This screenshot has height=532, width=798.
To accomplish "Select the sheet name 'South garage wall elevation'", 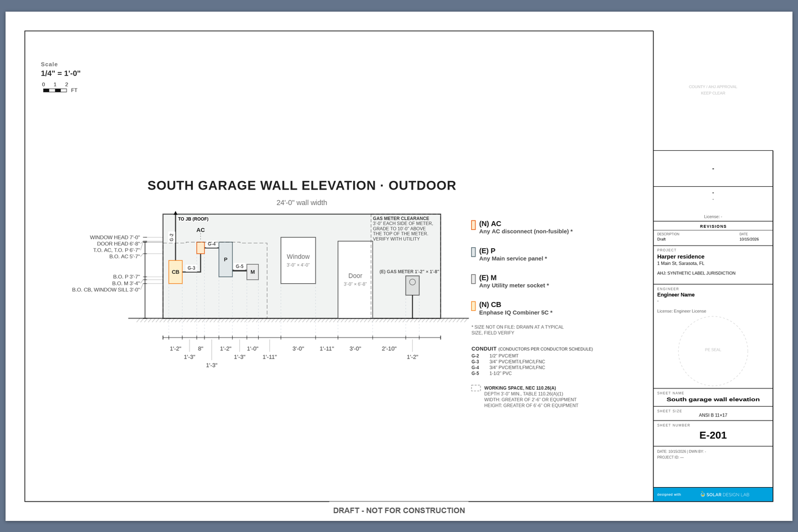I will click(713, 400).
